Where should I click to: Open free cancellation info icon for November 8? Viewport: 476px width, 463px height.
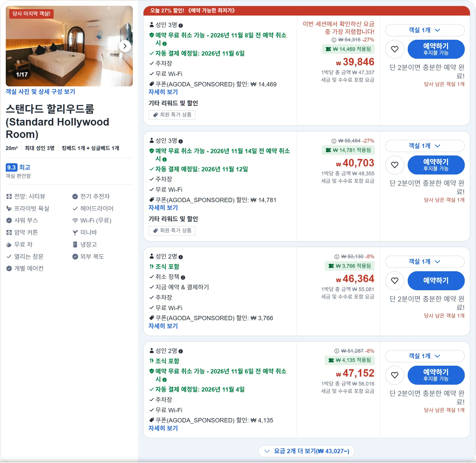(x=165, y=44)
